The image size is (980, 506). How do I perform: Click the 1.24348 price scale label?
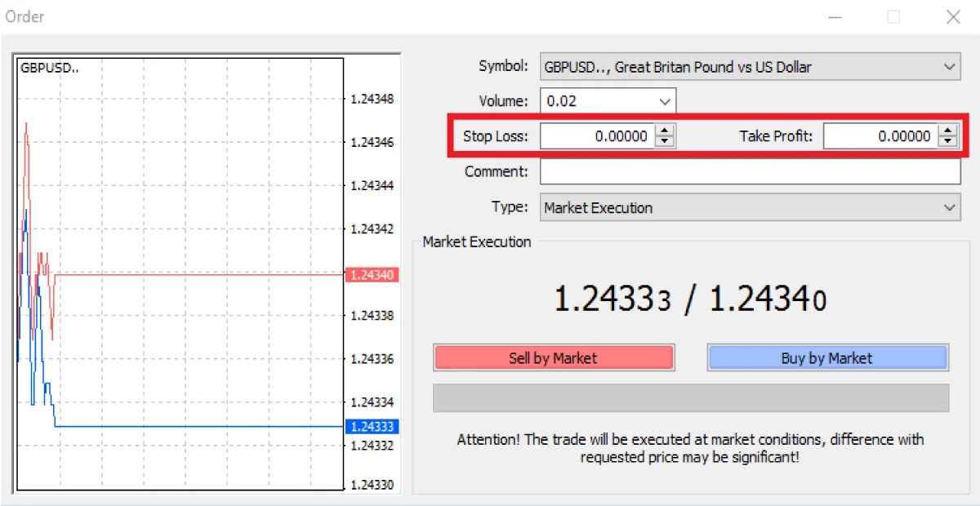(372, 98)
